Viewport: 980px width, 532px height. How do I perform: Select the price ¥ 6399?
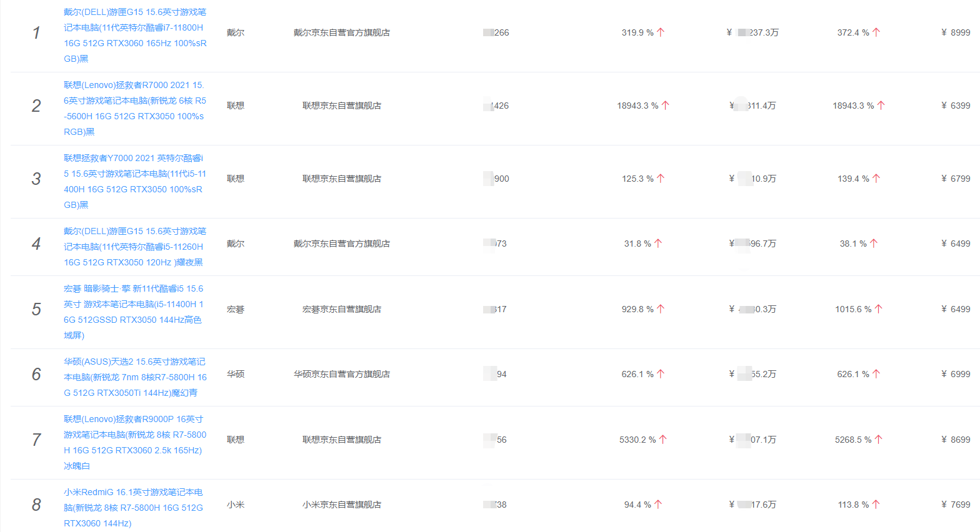tap(956, 106)
